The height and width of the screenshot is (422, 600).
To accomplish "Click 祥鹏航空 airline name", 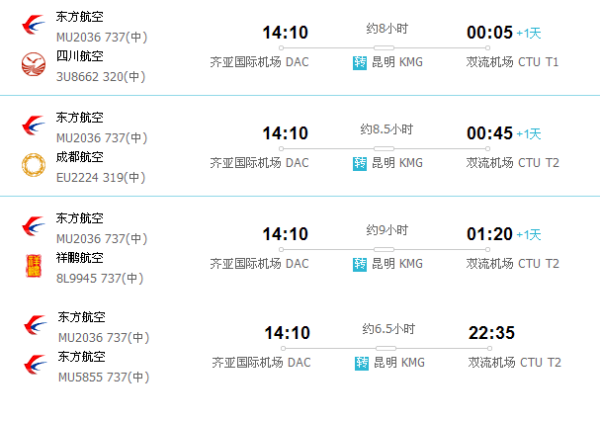I will 80,258.
